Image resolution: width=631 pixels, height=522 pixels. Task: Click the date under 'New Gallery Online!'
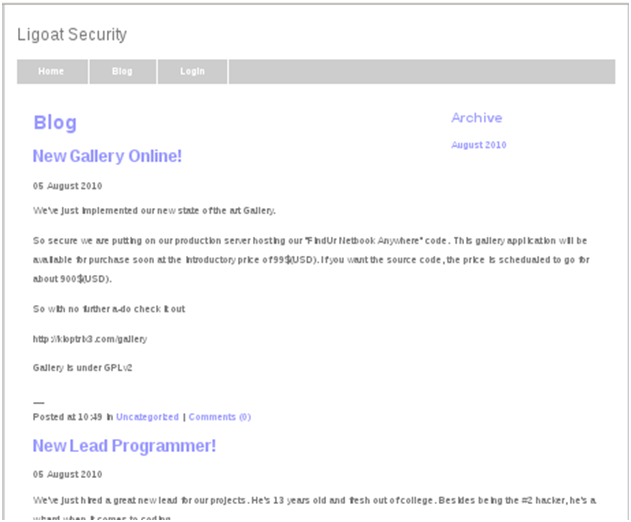[x=67, y=186]
